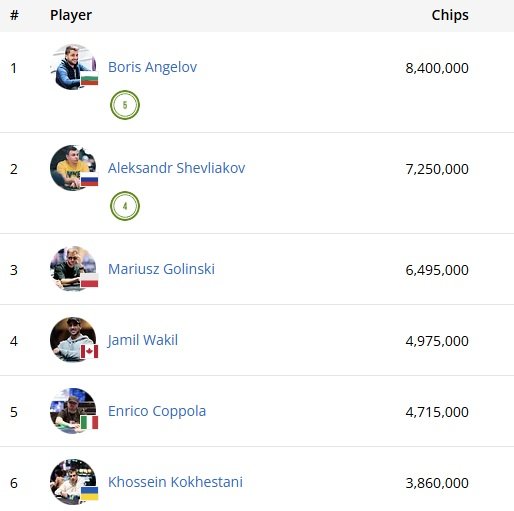Click the Mariusz Golinski name link

pyautogui.click(x=161, y=269)
